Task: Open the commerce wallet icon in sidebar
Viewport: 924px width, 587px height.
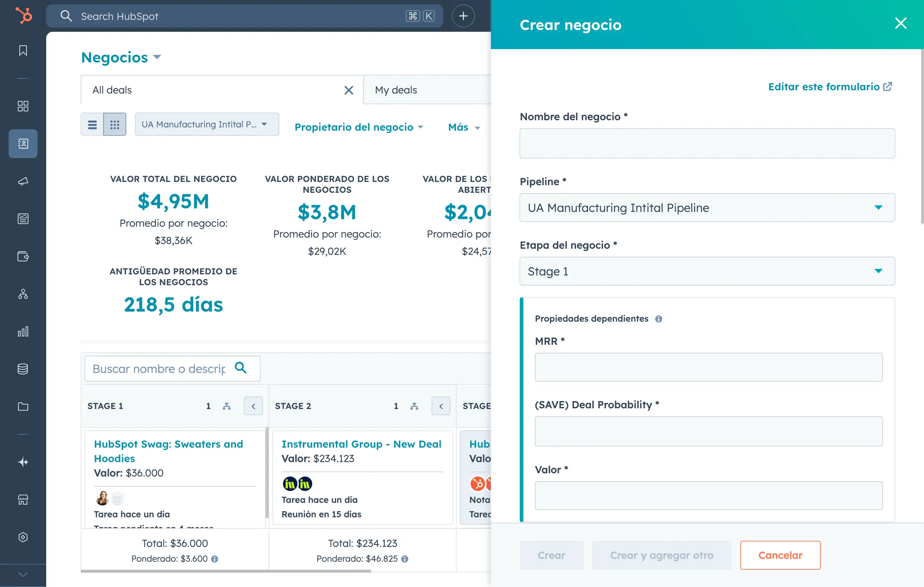Action: click(x=23, y=256)
